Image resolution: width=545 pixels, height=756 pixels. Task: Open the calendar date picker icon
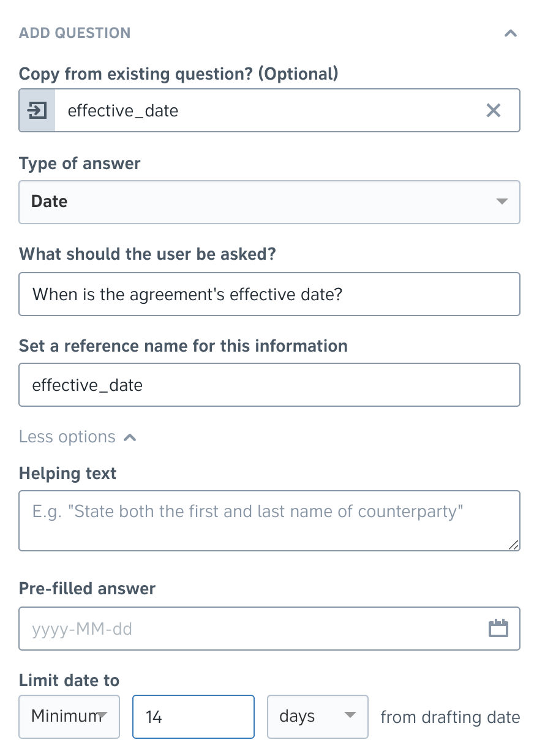tap(498, 628)
